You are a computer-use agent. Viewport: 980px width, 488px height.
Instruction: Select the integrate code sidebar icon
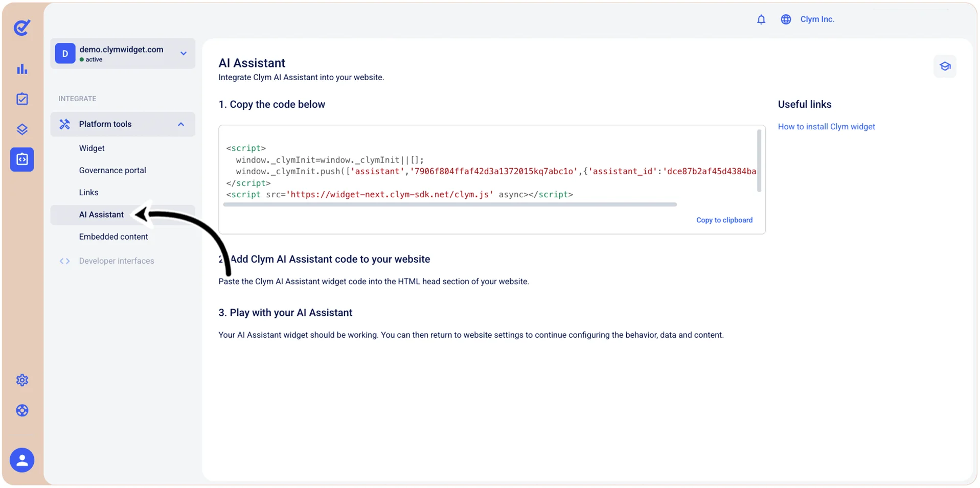[22, 159]
